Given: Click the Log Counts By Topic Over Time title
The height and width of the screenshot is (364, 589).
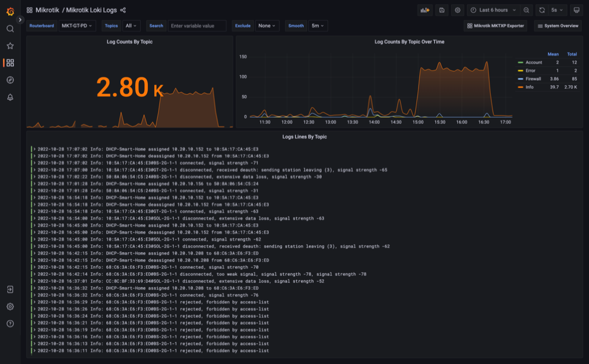Looking at the screenshot, I should (409, 42).
